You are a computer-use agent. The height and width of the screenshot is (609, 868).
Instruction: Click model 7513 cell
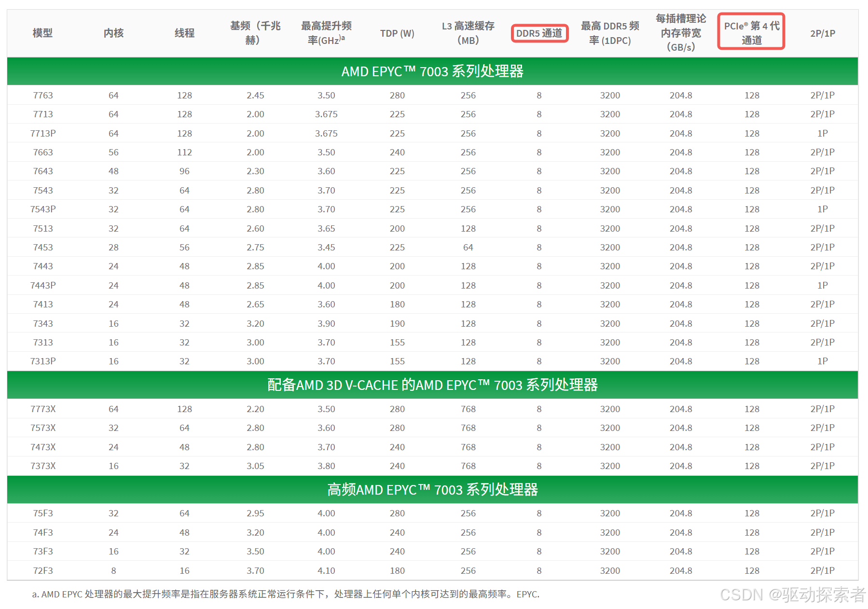click(42, 229)
